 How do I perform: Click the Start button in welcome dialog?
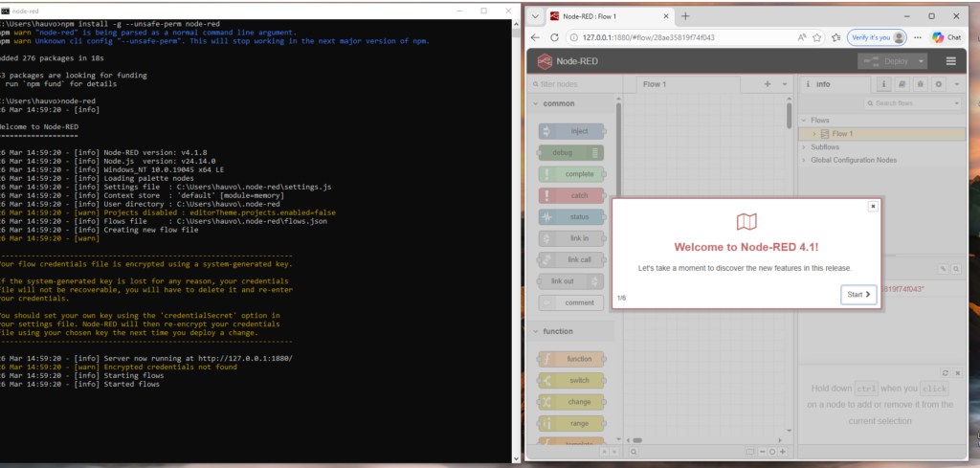858,295
